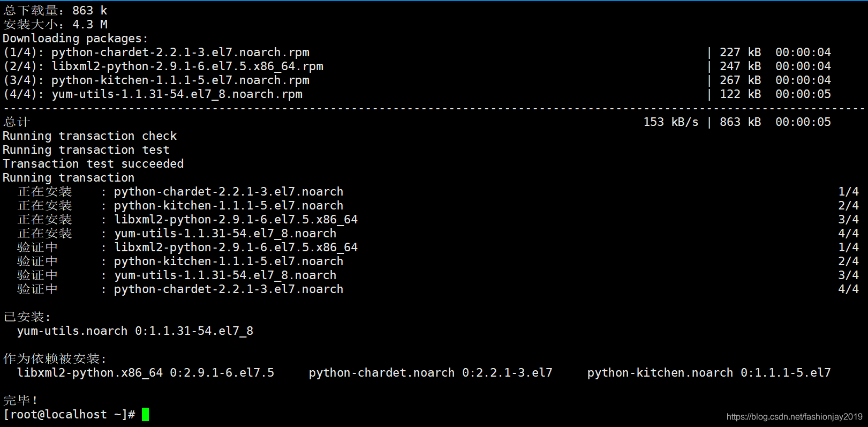Click 'Running transaction test' line
Screen dimensions: 868x427
tap(86, 150)
